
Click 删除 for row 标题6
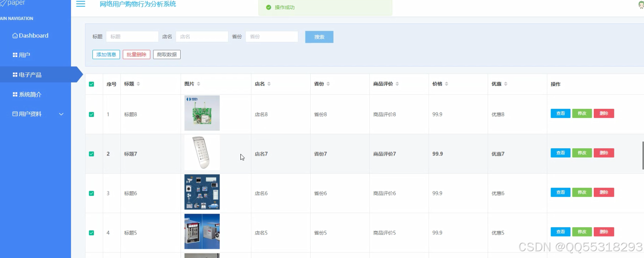tap(604, 192)
